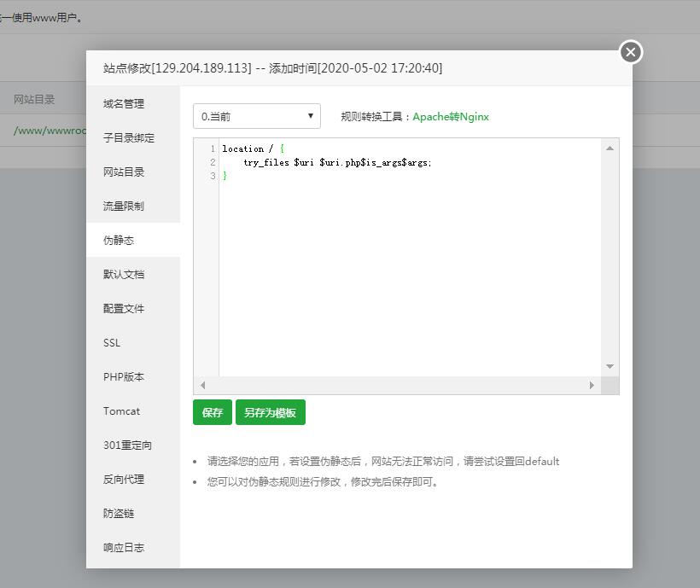The height and width of the screenshot is (588, 700).
Task: Click the editor scroll-right arrow
Action: click(592, 385)
